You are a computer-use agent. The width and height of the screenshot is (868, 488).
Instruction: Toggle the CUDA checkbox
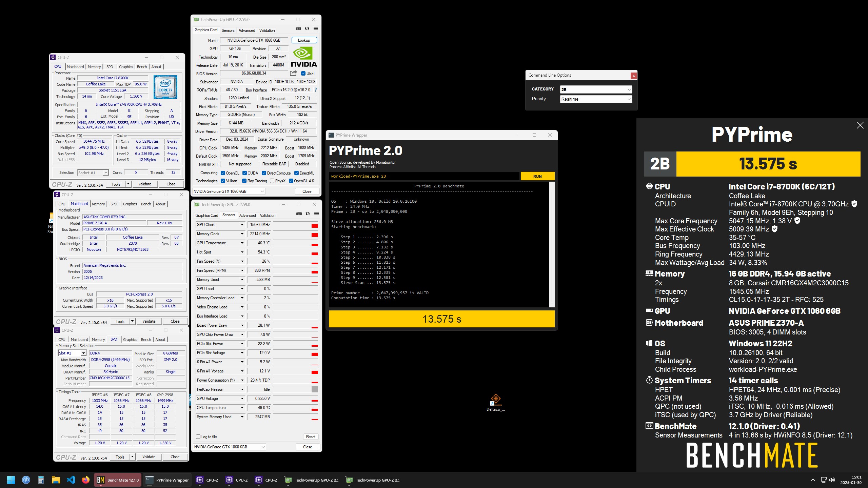tap(244, 173)
